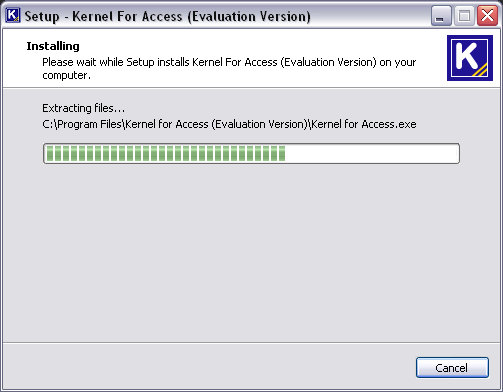Click the "Kernel for Access.exe" file name in path

(364, 124)
